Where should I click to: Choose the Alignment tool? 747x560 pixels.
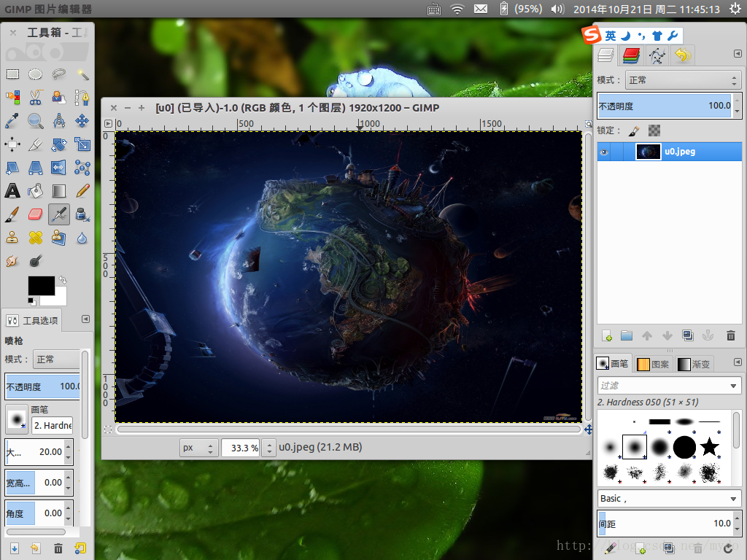pos(12,144)
